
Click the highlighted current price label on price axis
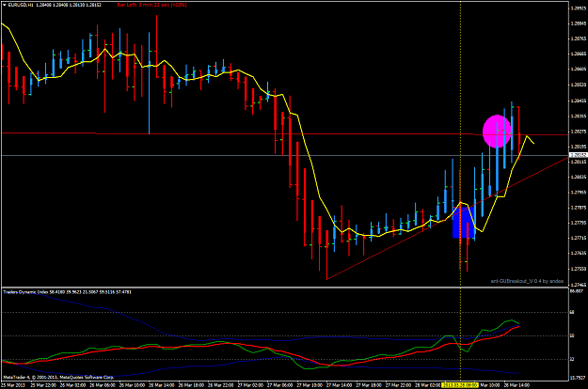coord(578,155)
